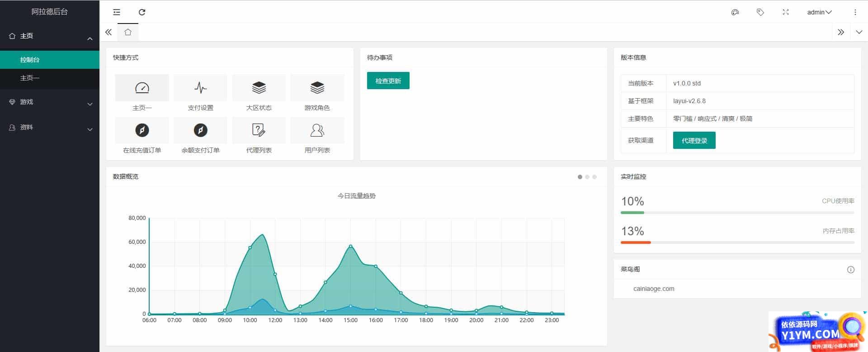Open tab operations dropdown arrow

(859, 32)
